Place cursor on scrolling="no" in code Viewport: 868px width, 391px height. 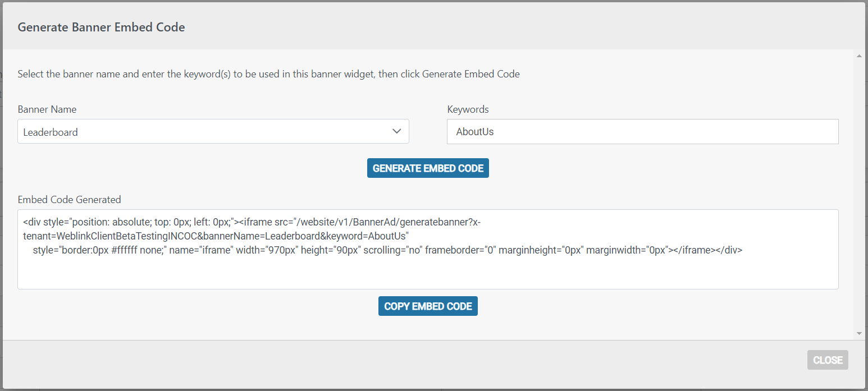pyautogui.click(x=392, y=250)
